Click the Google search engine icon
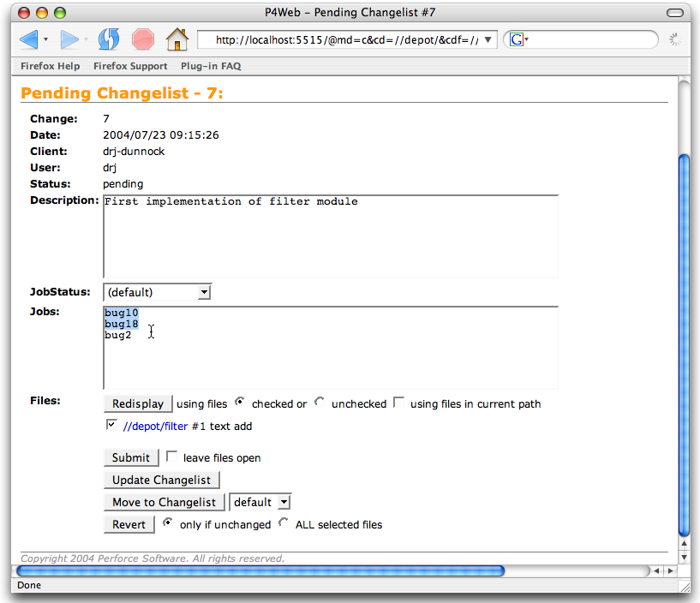 point(517,39)
